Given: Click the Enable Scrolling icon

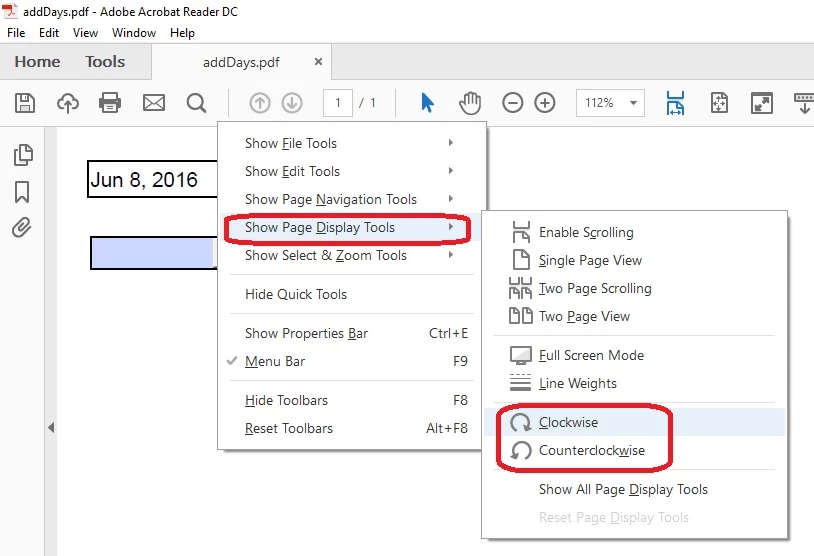Looking at the screenshot, I should point(521,232).
